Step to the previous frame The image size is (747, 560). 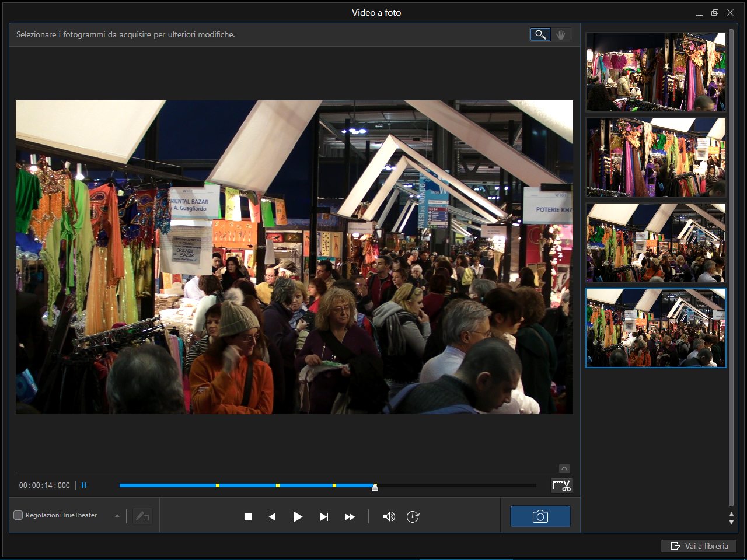tap(271, 517)
